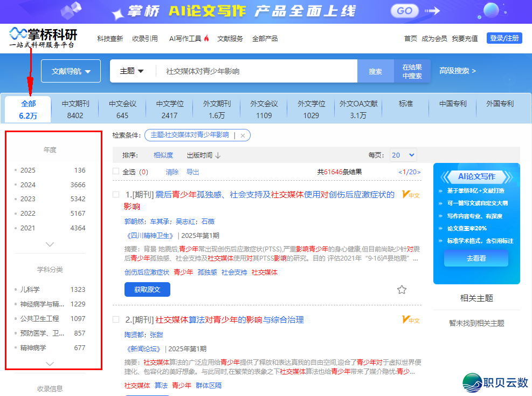
Task: Sort by 出版时间 descending arrow
Action: [x=218, y=155]
